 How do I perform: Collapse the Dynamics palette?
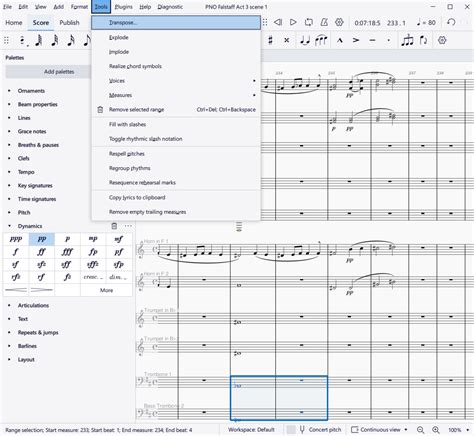click(9, 226)
